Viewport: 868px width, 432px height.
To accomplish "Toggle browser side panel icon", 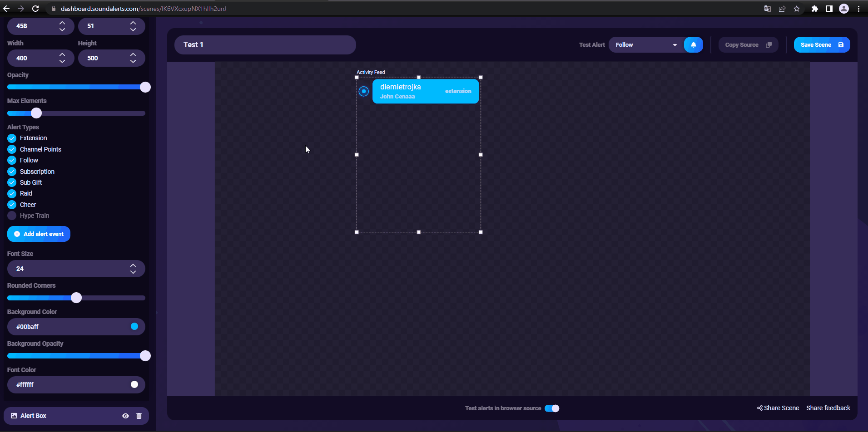I will (x=829, y=9).
